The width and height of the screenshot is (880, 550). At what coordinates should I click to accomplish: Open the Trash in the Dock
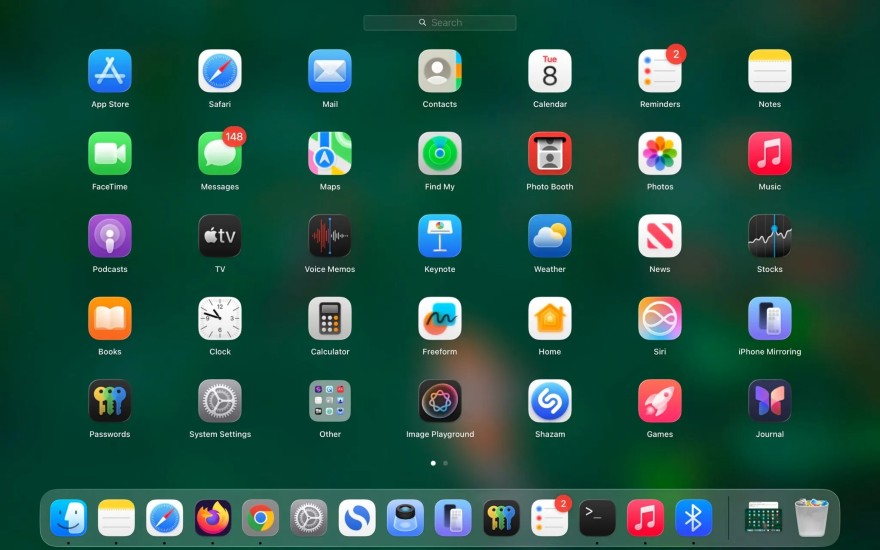[x=812, y=517]
